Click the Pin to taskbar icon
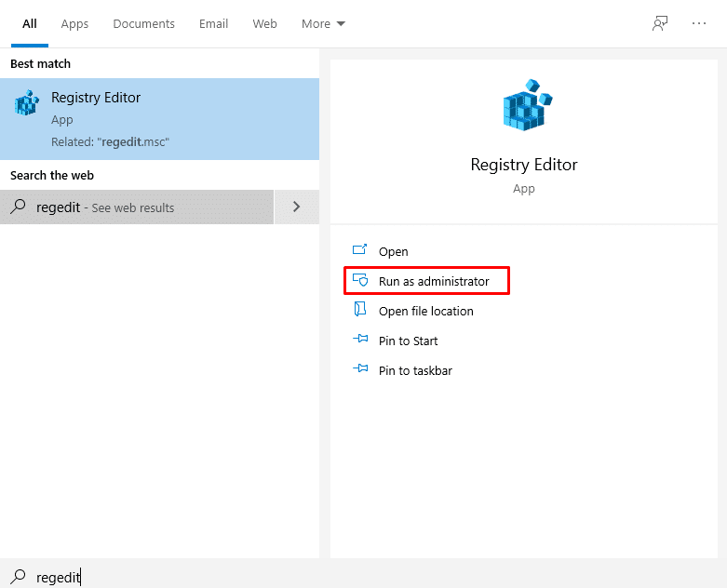Image resolution: width=727 pixels, height=588 pixels. [x=361, y=370]
